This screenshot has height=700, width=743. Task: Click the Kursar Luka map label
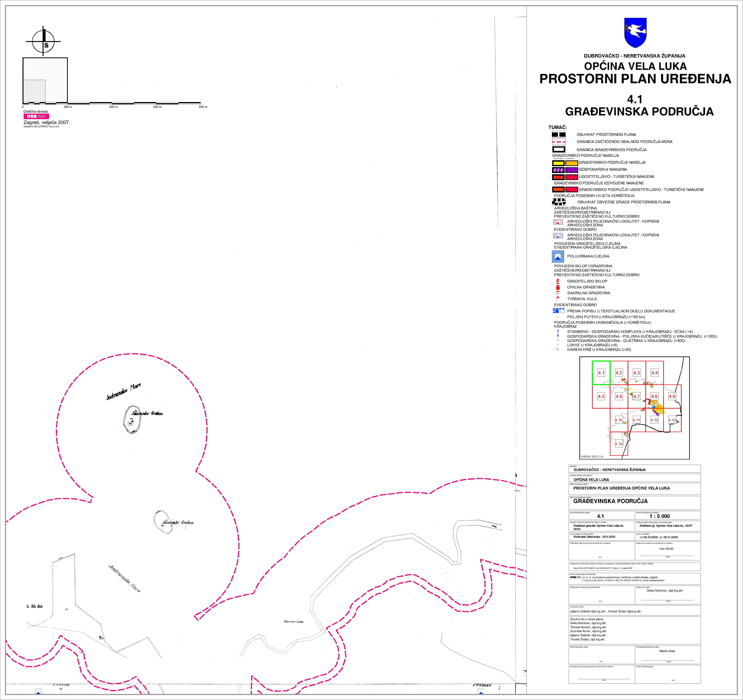click(x=293, y=621)
